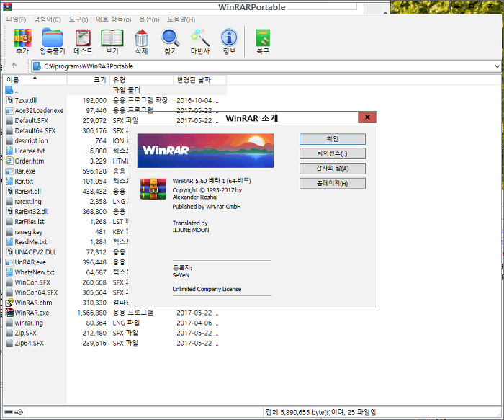
Task: Sort by the 유형 column header
Action: 141,80
